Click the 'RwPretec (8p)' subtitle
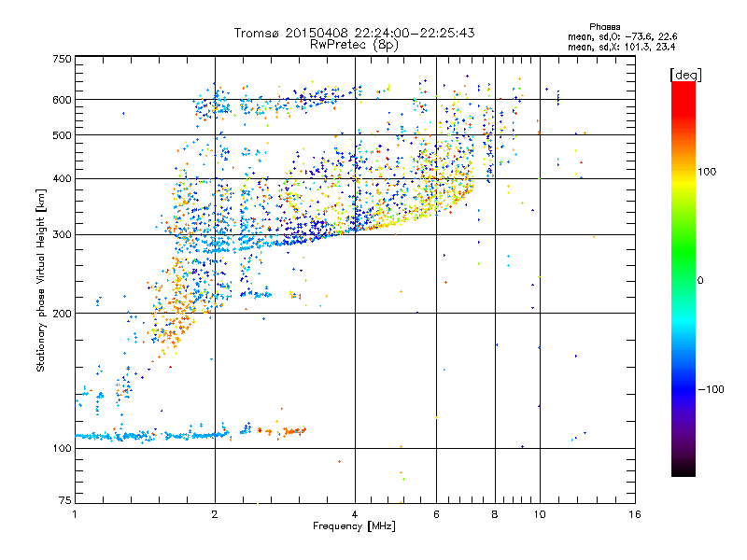 (x=354, y=45)
